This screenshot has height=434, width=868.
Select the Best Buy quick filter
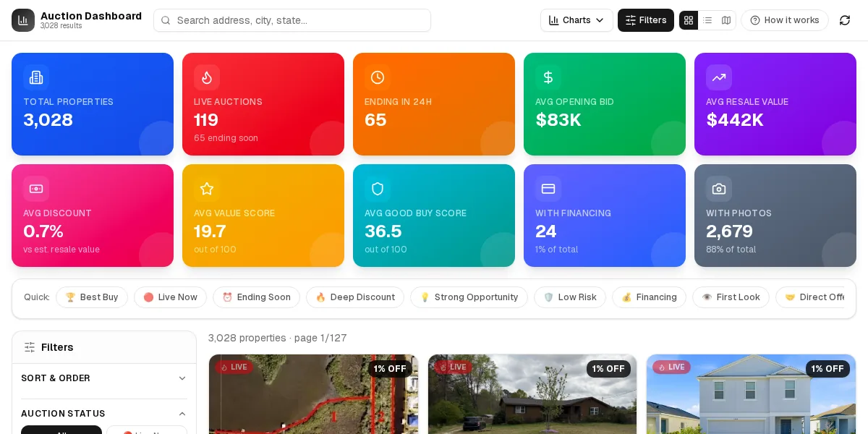[x=92, y=297]
